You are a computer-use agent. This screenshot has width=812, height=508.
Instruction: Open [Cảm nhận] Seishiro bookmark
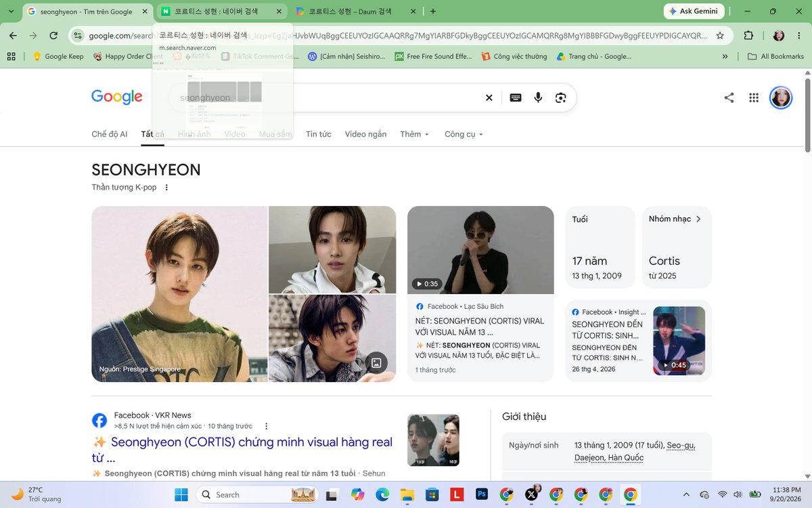pos(346,56)
